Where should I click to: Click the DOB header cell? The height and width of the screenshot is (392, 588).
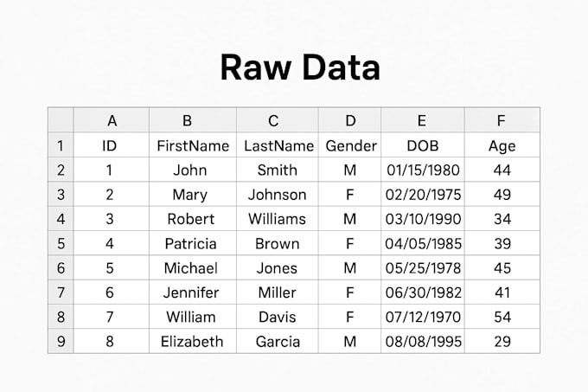point(423,145)
